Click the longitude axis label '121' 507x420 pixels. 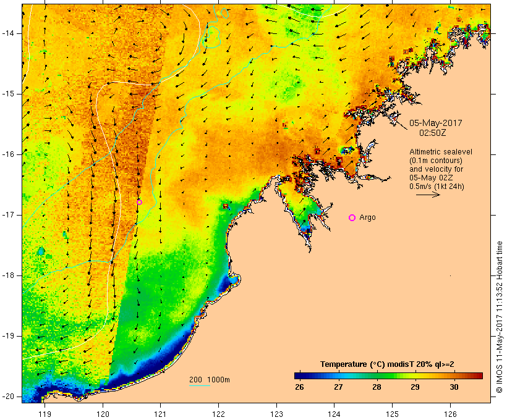point(160,414)
